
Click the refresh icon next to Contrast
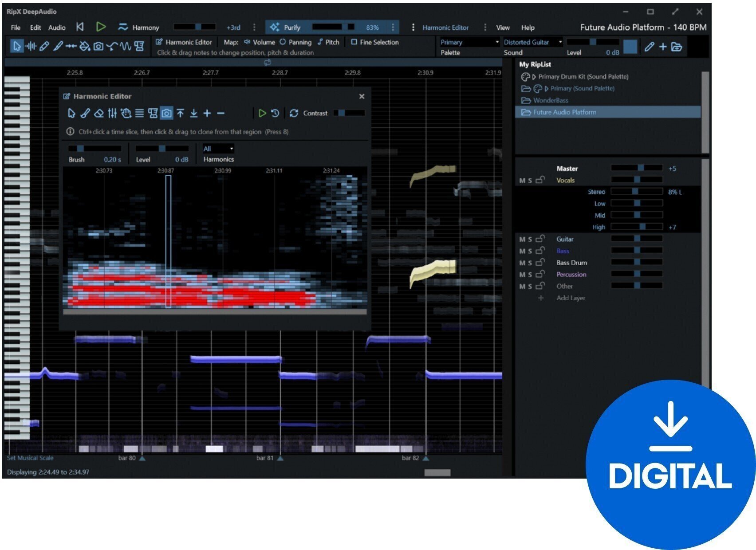294,114
